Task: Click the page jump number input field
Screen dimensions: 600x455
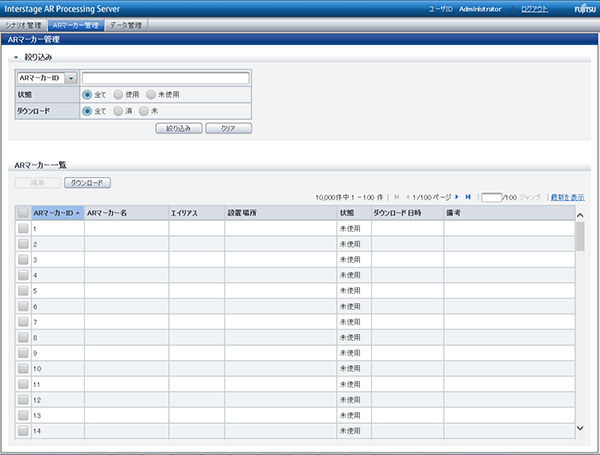Action: point(490,197)
